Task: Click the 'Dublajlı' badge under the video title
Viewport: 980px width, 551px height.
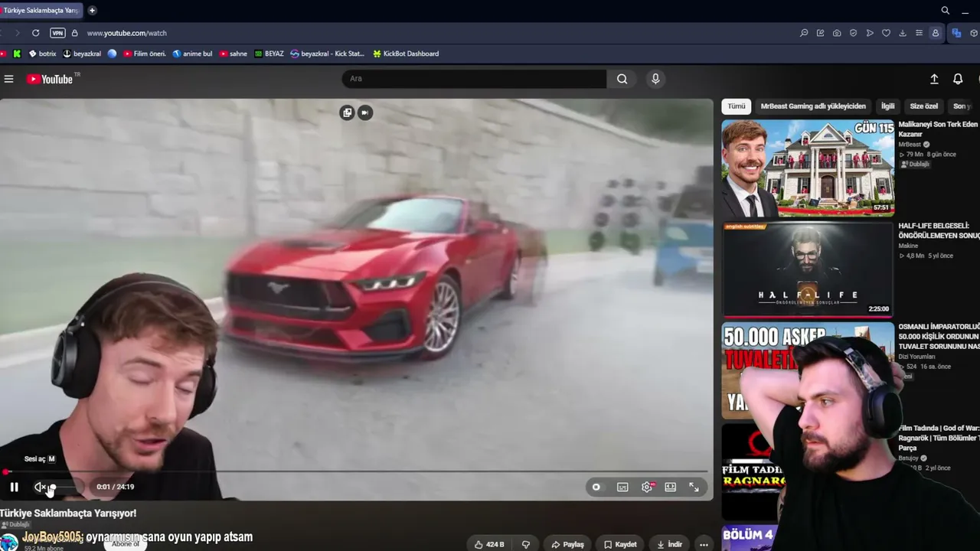Action: 15,525
